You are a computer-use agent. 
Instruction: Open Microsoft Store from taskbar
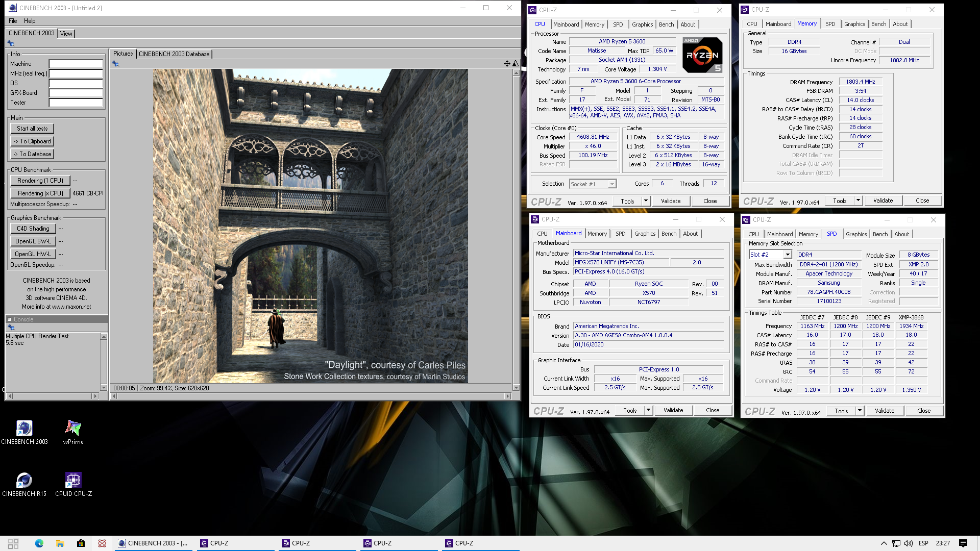tap(81, 543)
